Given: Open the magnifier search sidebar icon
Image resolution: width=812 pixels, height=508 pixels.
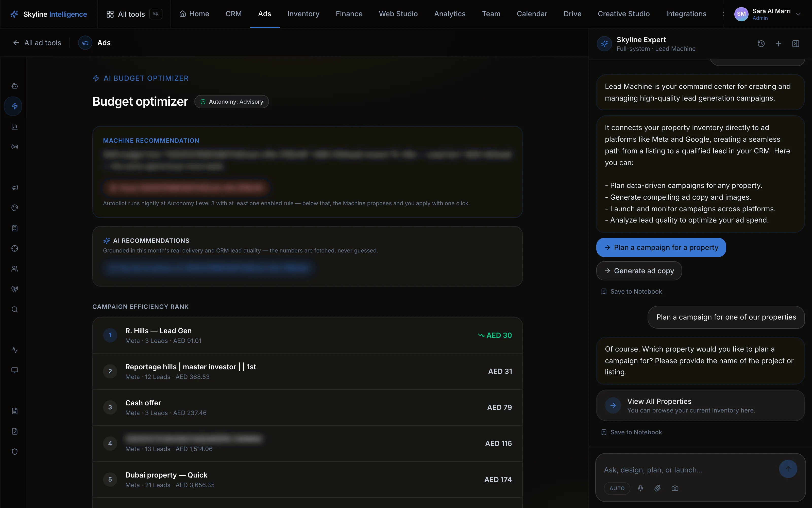Looking at the screenshot, I should [14, 309].
